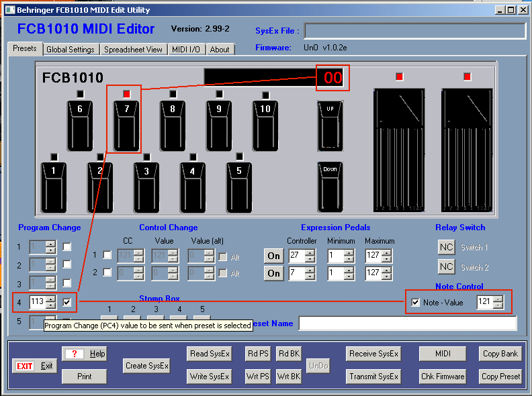Increase Program Change 4 value spinner
The image size is (532, 396).
[x=50, y=299]
